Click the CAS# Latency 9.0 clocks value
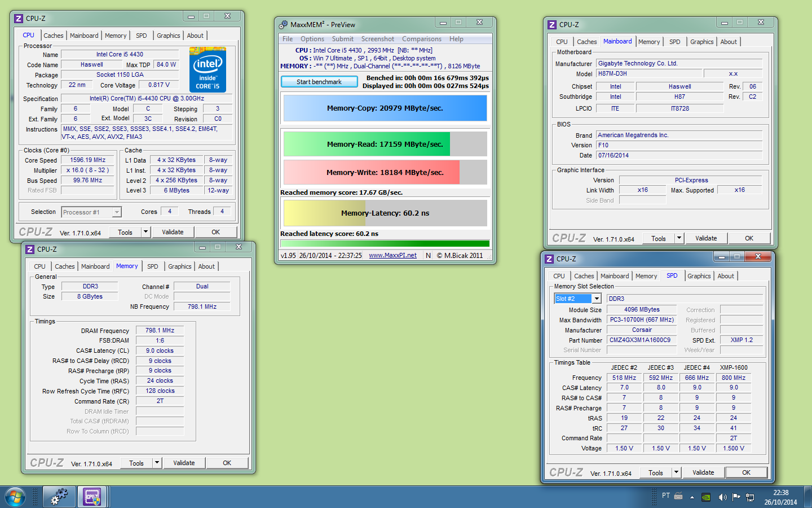812x508 pixels. click(x=160, y=351)
